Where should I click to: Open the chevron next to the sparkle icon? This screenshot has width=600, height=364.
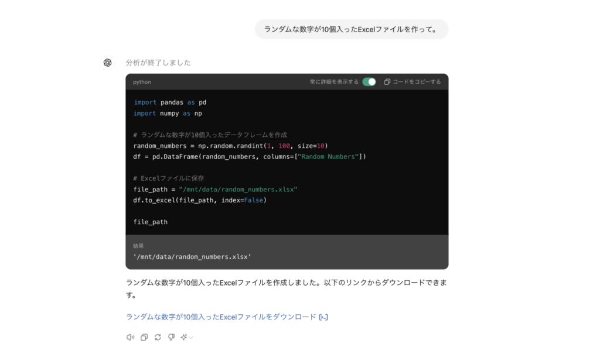[x=190, y=338]
